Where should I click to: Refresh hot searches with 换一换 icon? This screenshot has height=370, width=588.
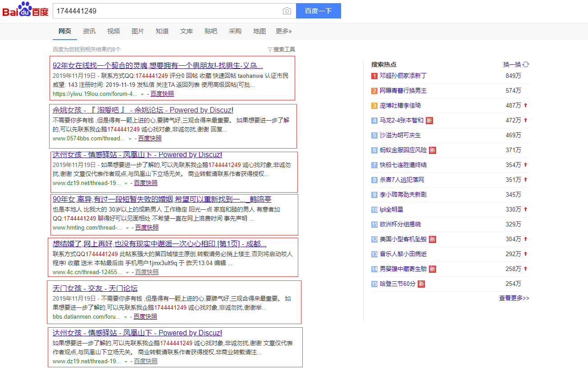[x=526, y=64]
